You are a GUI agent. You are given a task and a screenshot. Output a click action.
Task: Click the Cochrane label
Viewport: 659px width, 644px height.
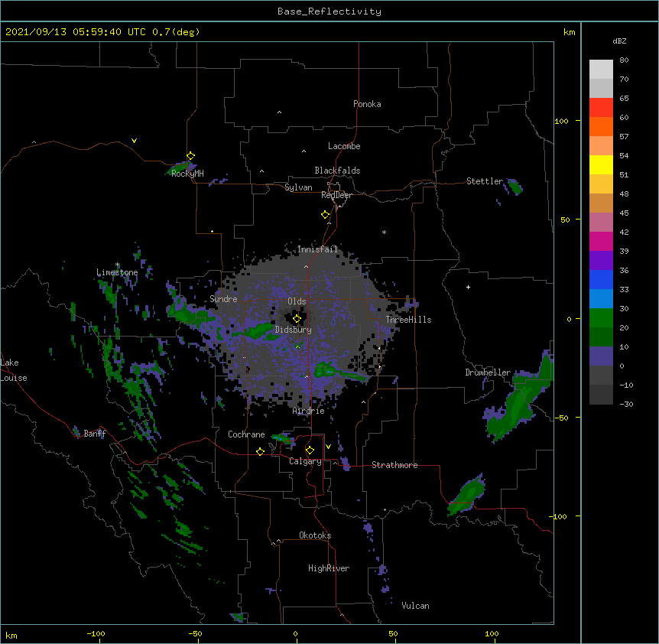[246, 434]
